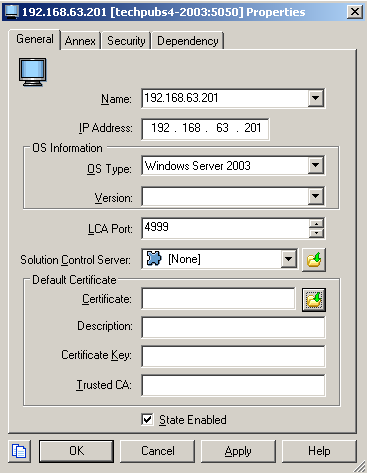Click the Apply button
Screen dimensions: 367x473
238,451
